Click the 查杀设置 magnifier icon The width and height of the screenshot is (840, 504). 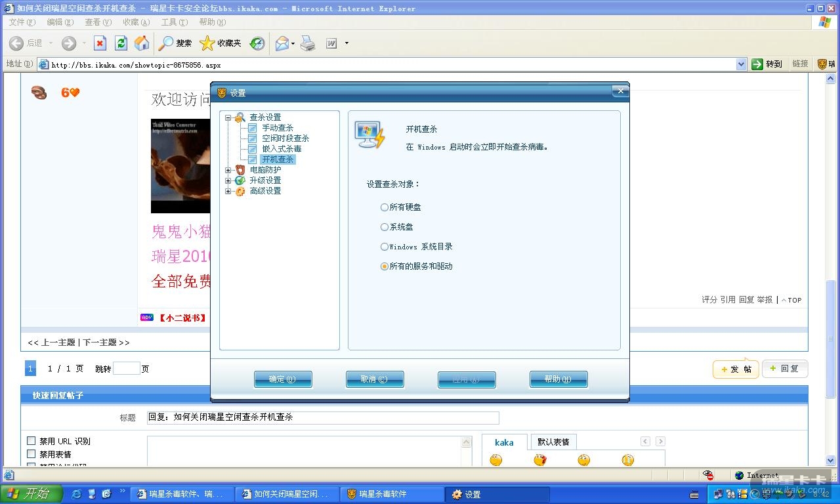(x=240, y=117)
